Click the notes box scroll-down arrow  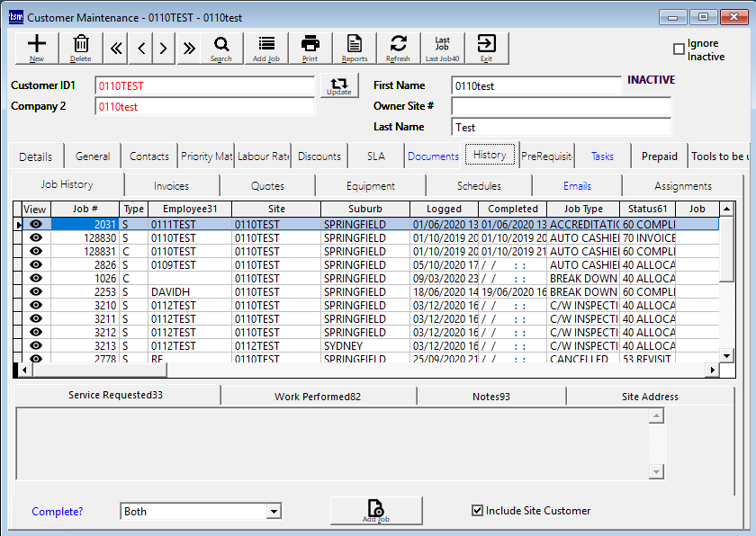(x=656, y=471)
